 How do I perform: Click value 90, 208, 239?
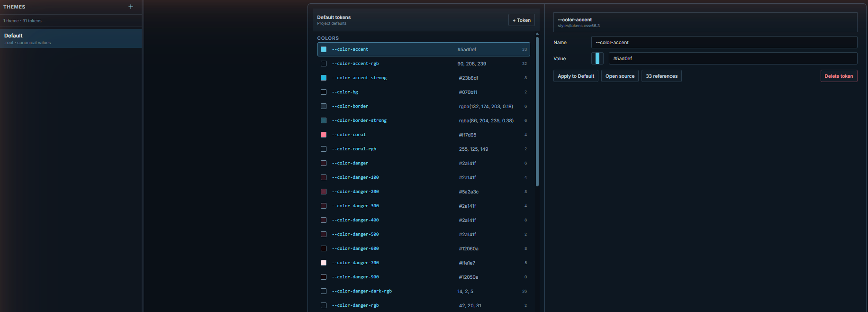pos(472,64)
